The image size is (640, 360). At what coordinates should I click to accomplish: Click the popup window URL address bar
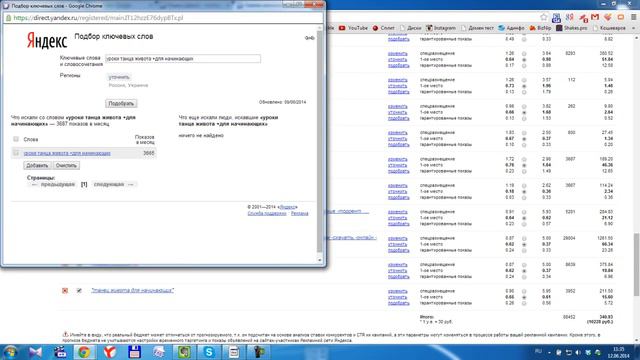(163, 18)
